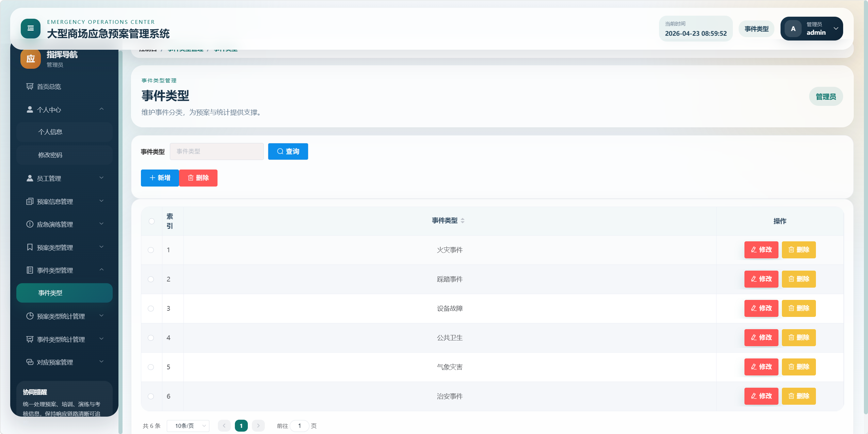Open the 10条/页 page size dropdown
Image resolution: width=868 pixels, height=434 pixels.
coord(188,426)
